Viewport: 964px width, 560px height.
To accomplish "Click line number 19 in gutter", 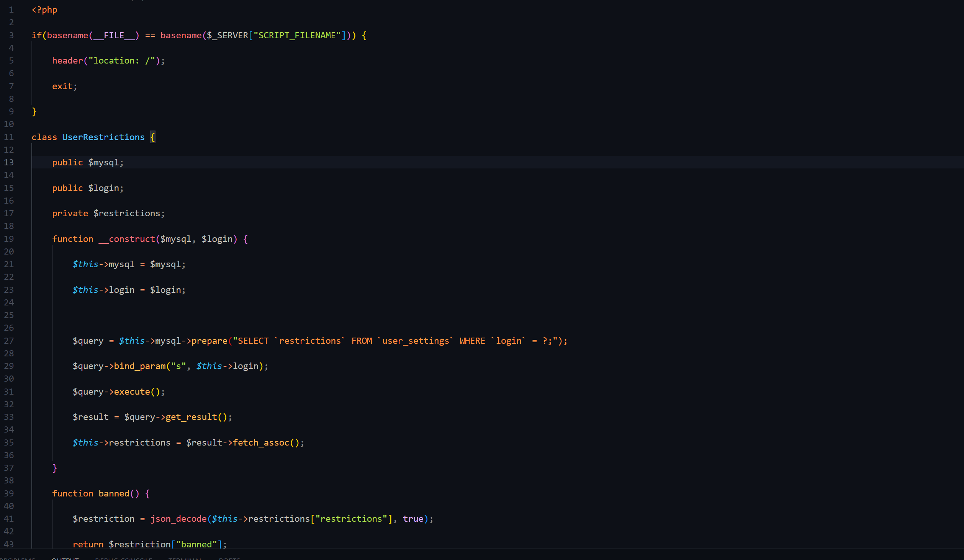I will (x=9, y=239).
